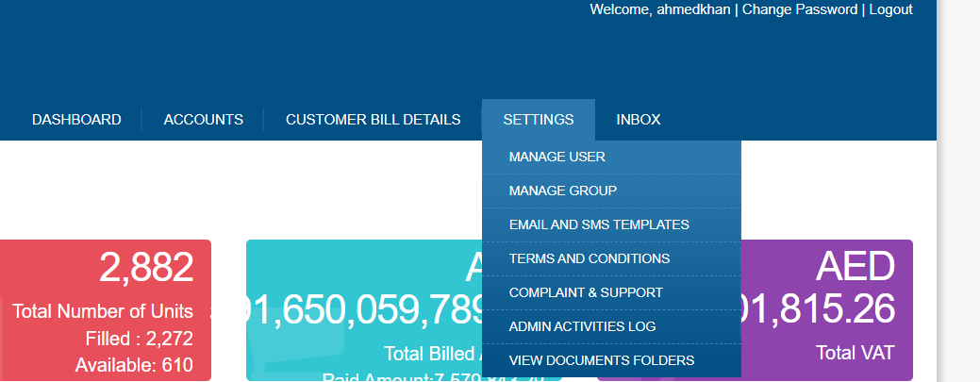
Task: Click the Available: 610 units text
Action: pyautogui.click(x=134, y=365)
